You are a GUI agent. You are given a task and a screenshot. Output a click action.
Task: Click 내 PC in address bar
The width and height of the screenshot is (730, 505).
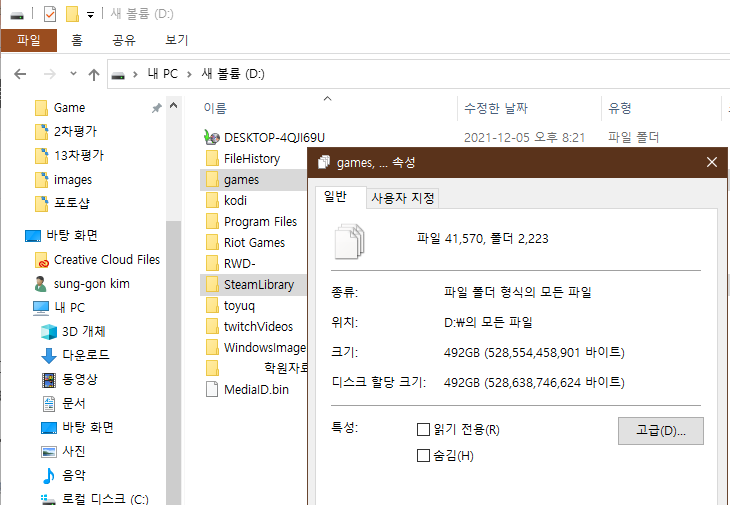(162, 74)
